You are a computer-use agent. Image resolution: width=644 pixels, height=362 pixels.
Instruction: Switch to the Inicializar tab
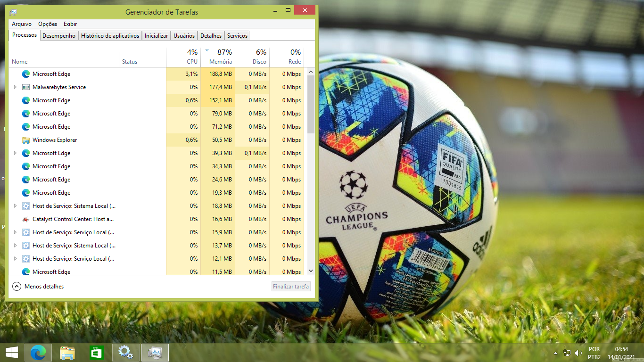coord(156,36)
